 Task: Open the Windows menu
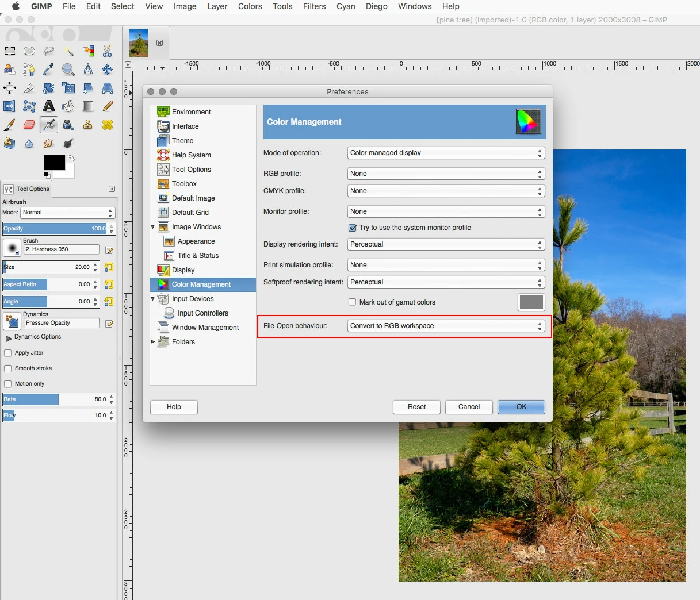(415, 6)
